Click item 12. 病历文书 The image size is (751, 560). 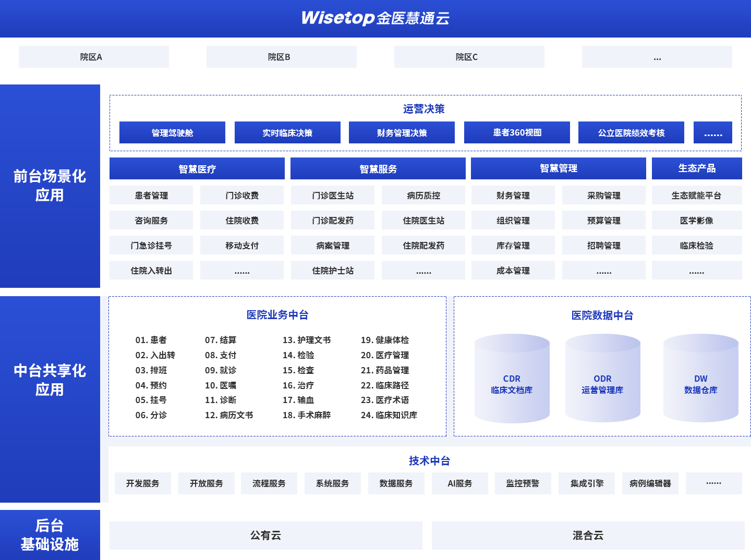pos(229,415)
